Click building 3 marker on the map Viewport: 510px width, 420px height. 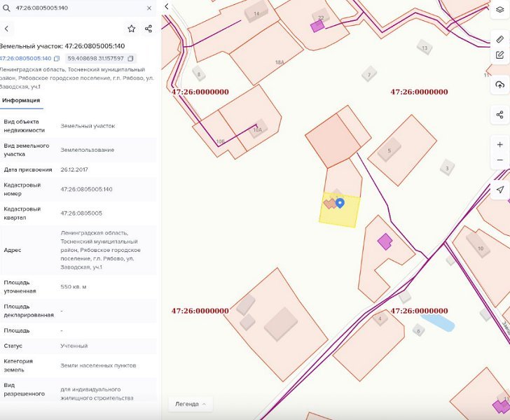tap(447, 168)
